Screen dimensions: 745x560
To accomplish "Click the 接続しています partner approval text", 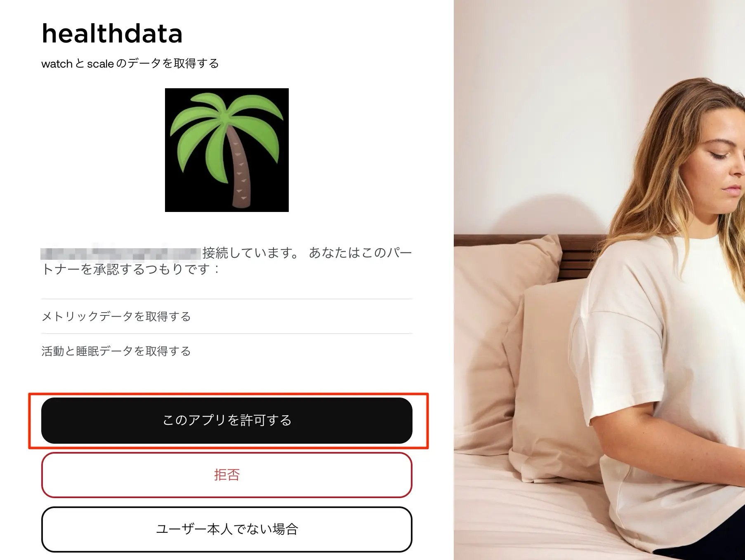I will click(250, 252).
